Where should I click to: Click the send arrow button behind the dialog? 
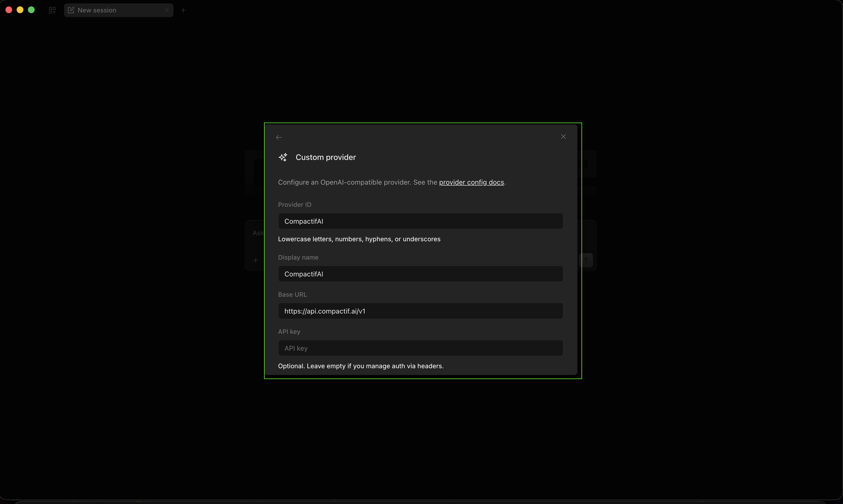[586, 260]
